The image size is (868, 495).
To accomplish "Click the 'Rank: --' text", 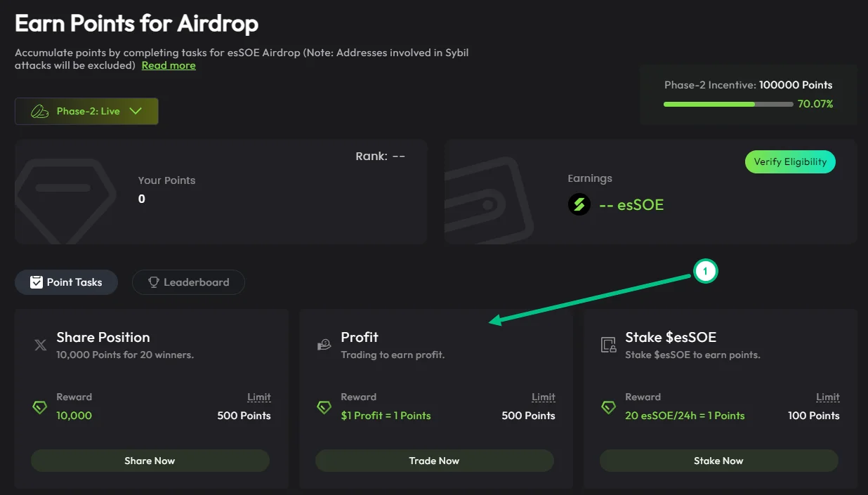I will (381, 156).
